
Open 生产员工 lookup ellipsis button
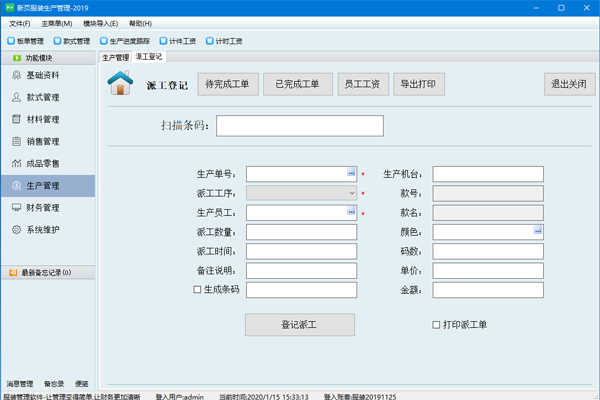point(351,211)
